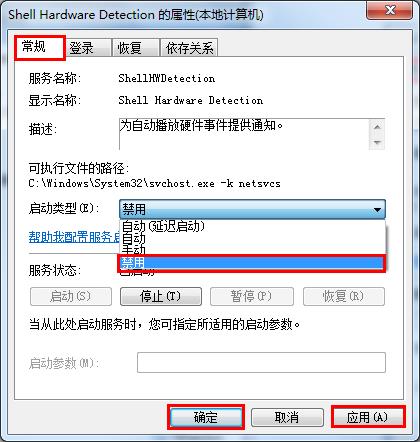Open the 恢复 tab

coord(130,48)
